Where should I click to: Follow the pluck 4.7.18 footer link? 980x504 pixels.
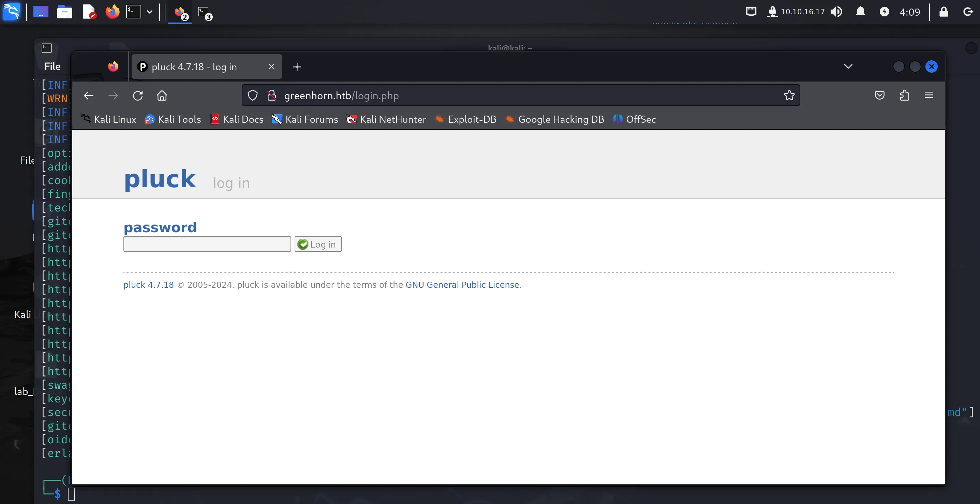[149, 285]
